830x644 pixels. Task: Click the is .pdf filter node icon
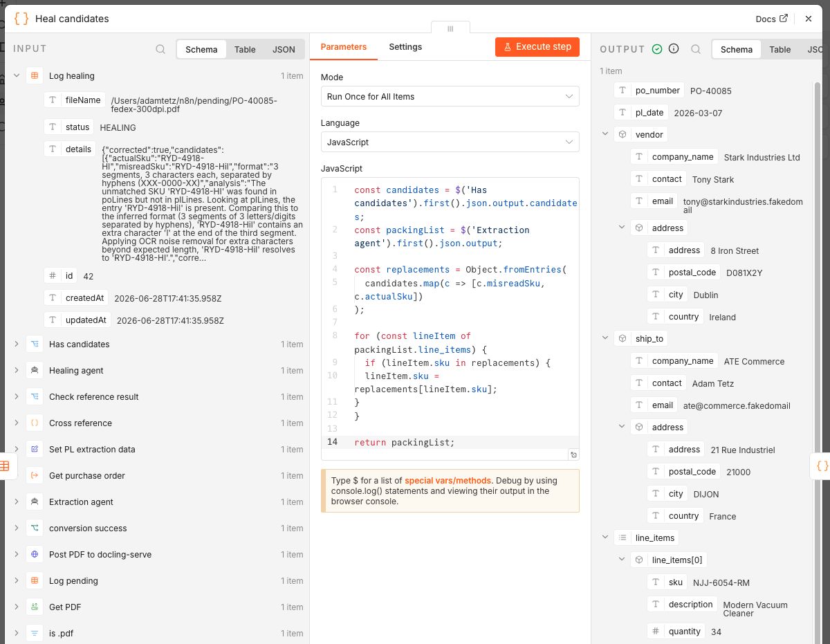pos(35,634)
